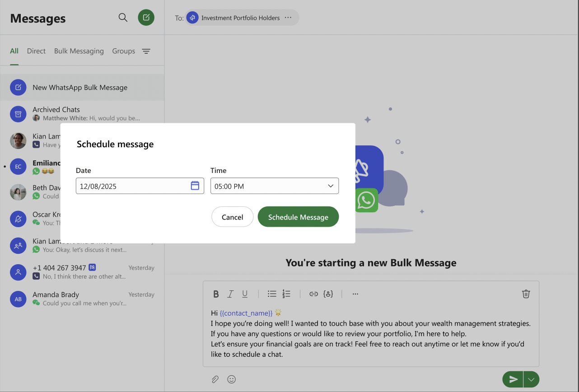Screen dimensions: 579x392
Task: Open conversation filter options
Action: [146, 51]
